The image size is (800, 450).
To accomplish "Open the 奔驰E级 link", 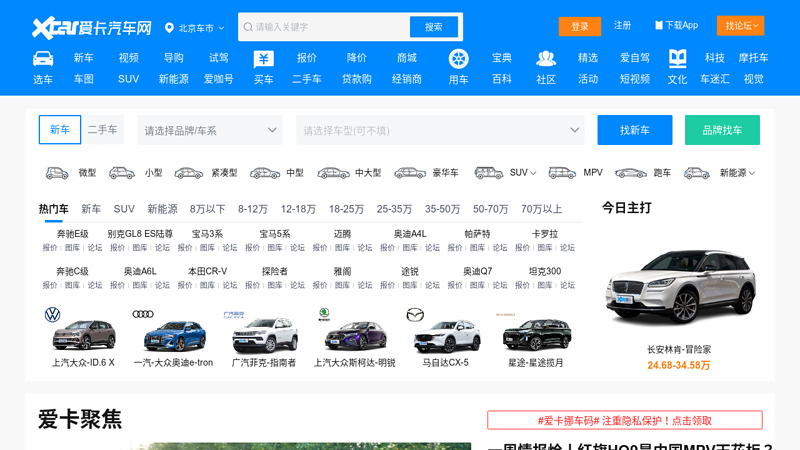I will click(x=72, y=234).
